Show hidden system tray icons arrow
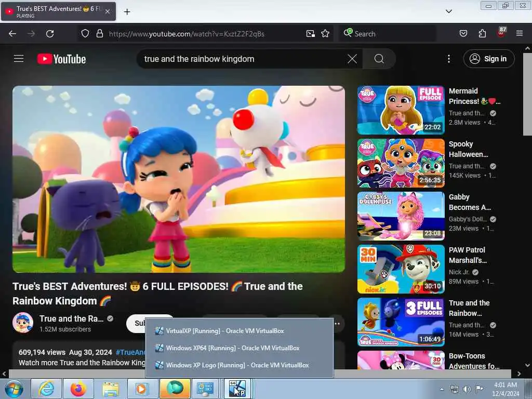 [x=442, y=389]
